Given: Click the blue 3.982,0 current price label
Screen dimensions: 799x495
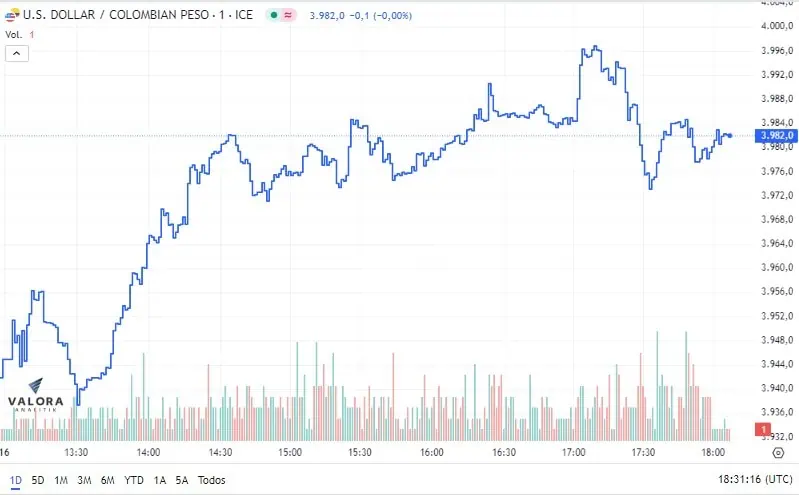Looking at the screenshot, I should (776, 136).
